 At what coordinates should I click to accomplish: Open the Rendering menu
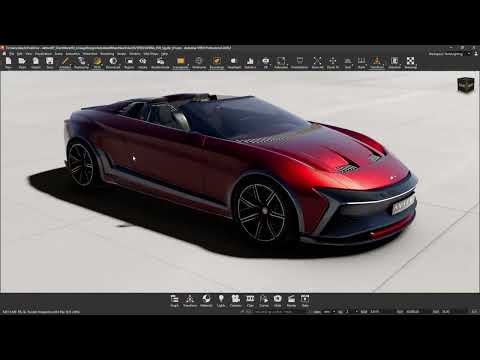(107, 54)
